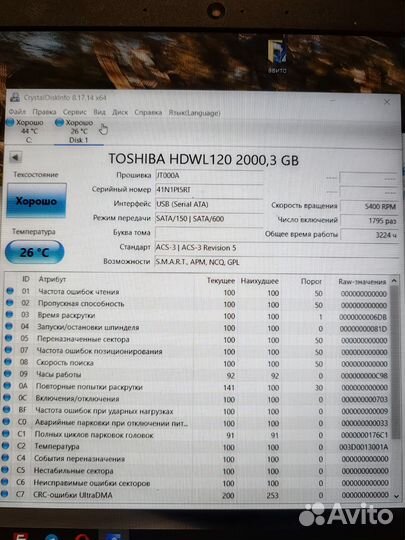Screen dimensions: 405x540
Task: Click the status dot for Пропускная способность
Action: [x=10, y=303]
